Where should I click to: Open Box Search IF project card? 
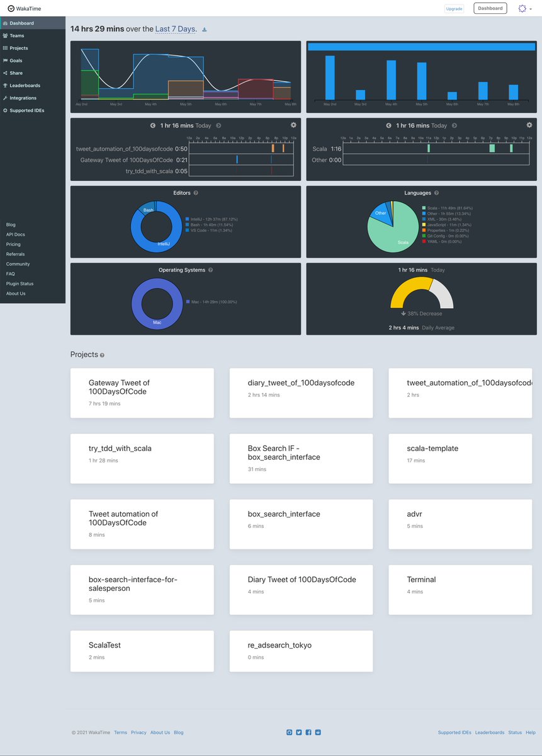pos(301,459)
